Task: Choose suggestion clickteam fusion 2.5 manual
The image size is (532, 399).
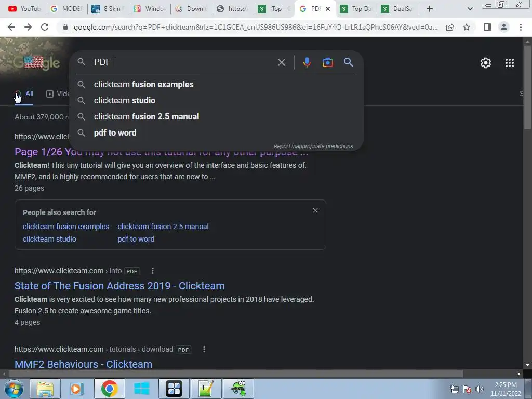Action: [x=216, y=117]
